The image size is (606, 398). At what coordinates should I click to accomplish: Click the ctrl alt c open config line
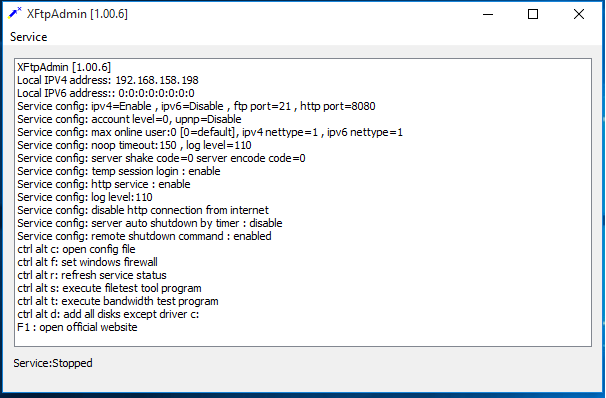(x=76, y=249)
